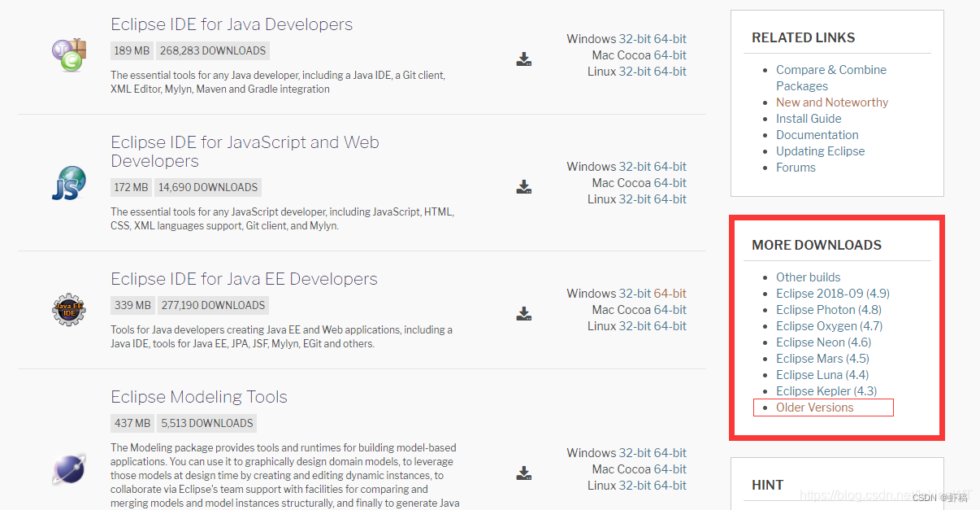
Task: Download Mac Cocoa 64-bit for Java Developers IDE
Action: 670,55
